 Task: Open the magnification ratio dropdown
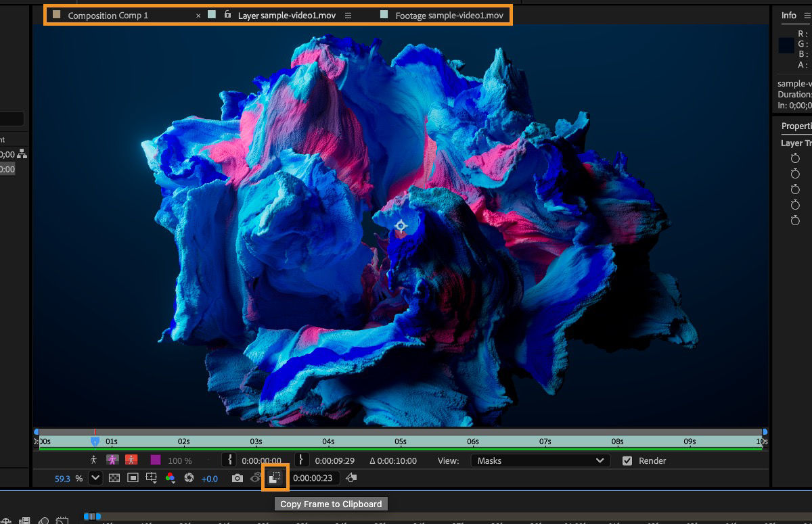point(95,477)
